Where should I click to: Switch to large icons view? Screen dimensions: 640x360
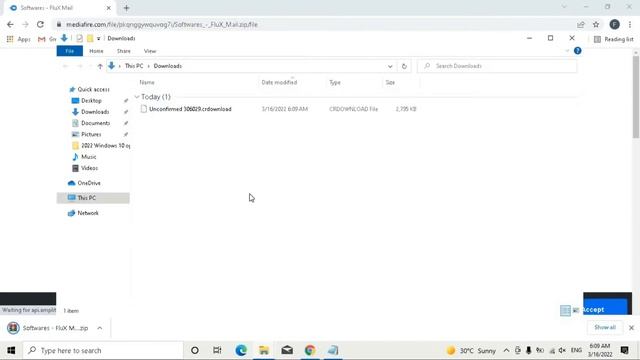(x=576, y=311)
